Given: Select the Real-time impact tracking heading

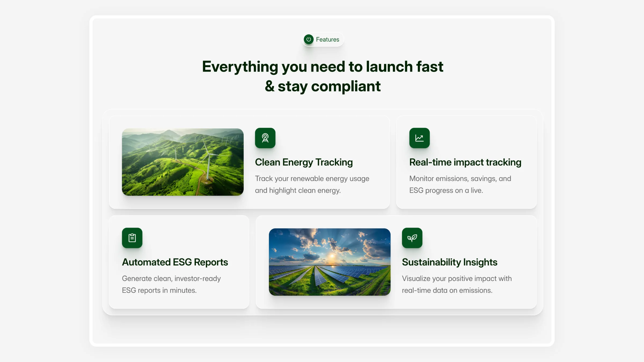Looking at the screenshot, I should tap(465, 162).
